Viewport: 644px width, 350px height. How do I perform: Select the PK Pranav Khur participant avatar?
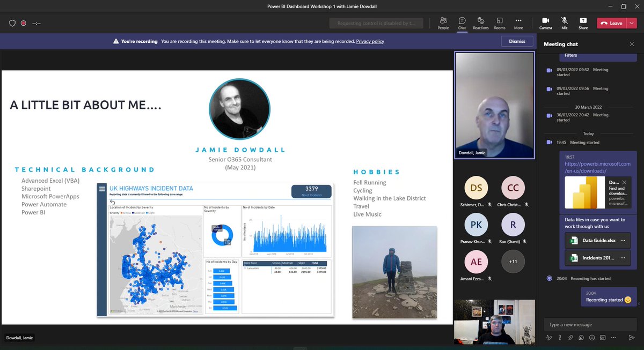(x=476, y=225)
